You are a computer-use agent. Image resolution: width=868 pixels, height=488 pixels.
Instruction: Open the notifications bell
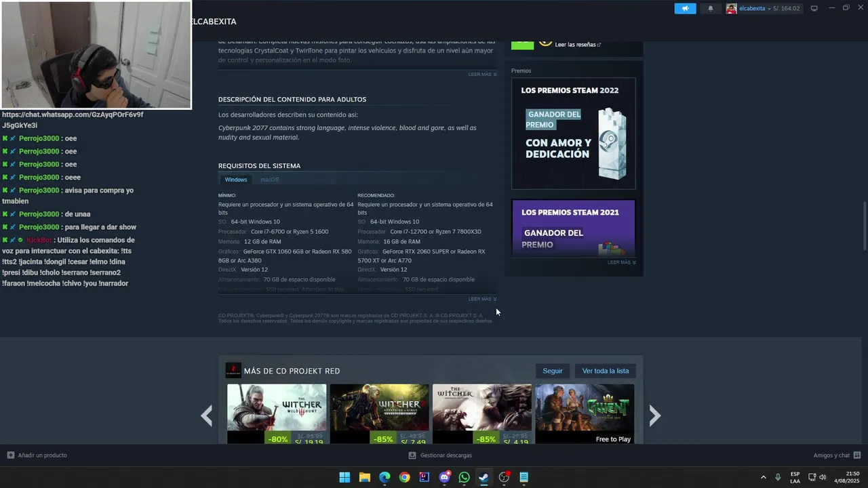[711, 8]
